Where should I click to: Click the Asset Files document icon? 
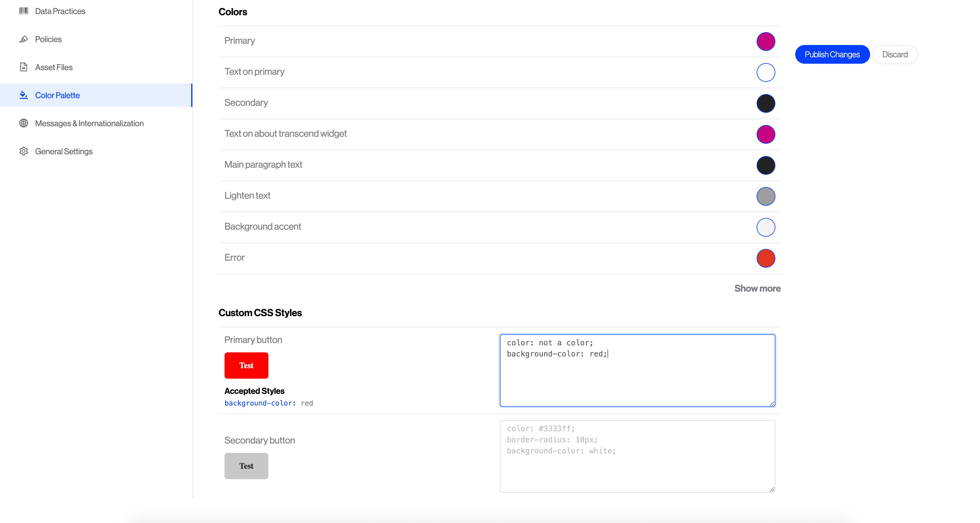coord(24,67)
